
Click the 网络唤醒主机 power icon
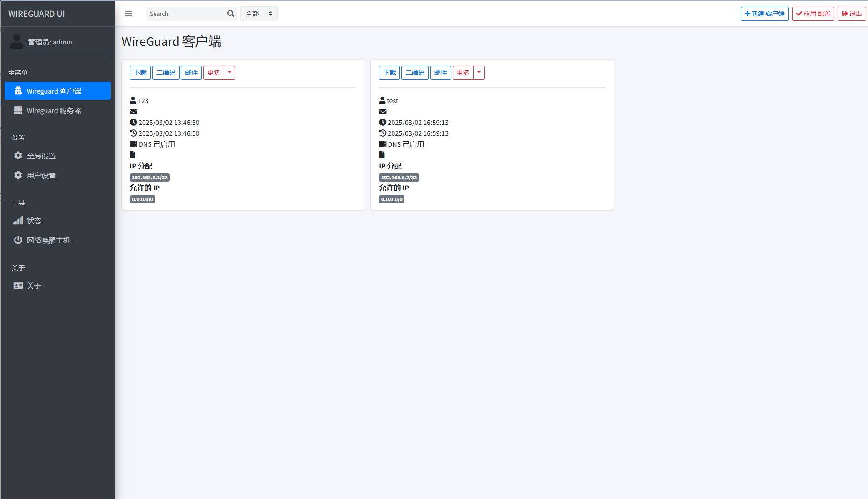coord(18,240)
